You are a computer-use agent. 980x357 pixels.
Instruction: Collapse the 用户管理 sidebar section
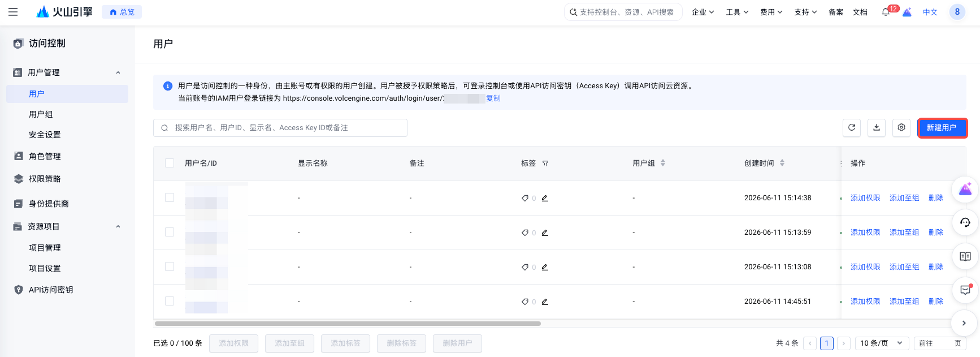coord(118,72)
